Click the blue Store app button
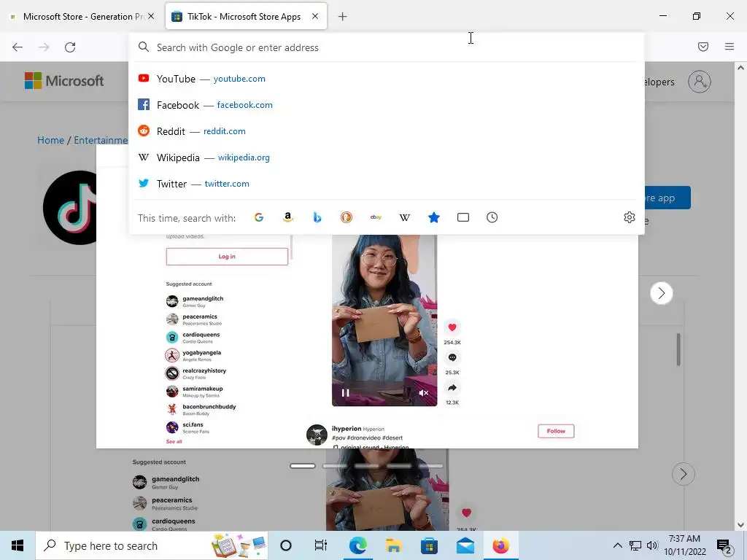 click(x=667, y=198)
